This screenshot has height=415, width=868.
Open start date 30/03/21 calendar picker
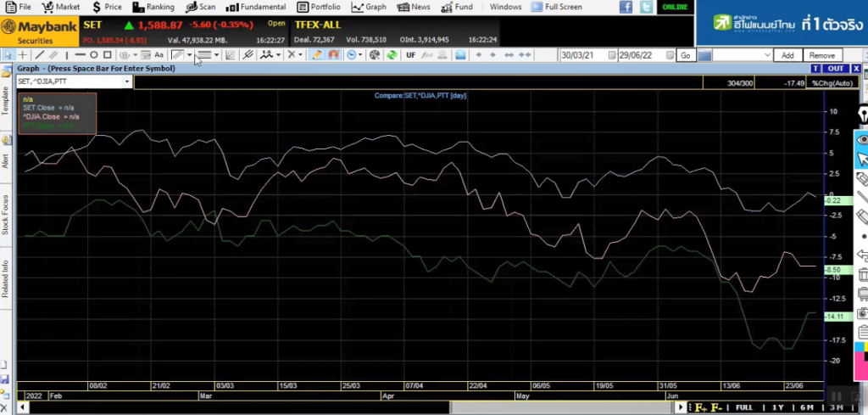pos(612,55)
